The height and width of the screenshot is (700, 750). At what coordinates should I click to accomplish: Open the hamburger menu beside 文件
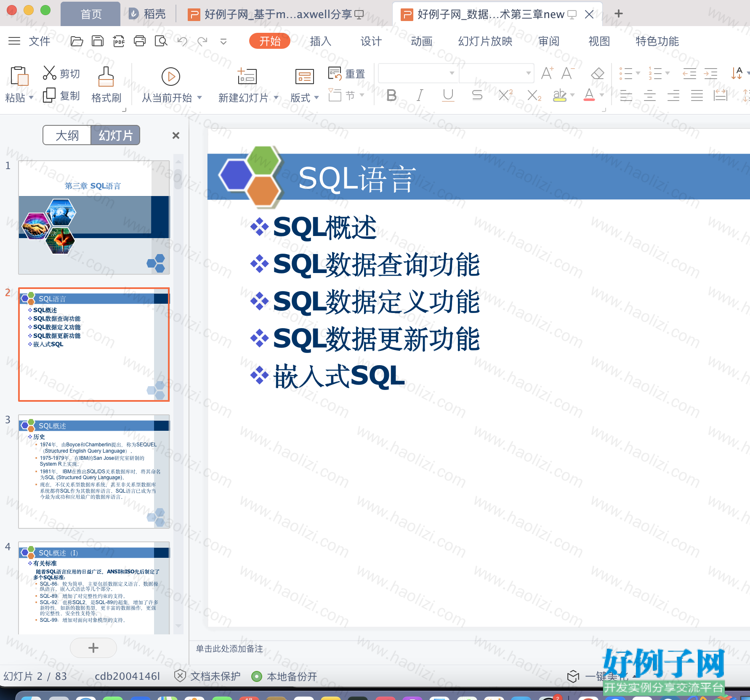click(x=14, y=41)
